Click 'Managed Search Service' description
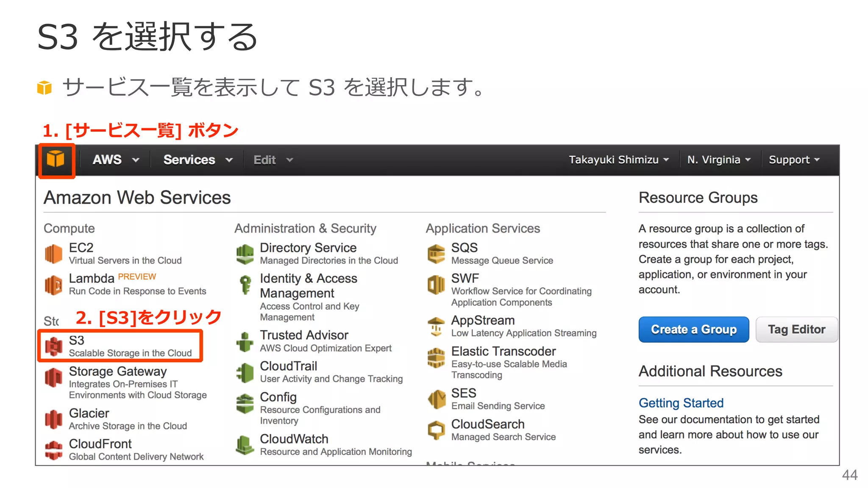868x488 pixels. point(504,437)
